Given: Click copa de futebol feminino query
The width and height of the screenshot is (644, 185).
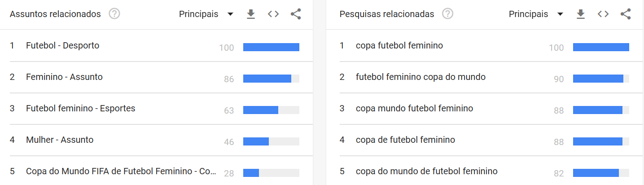Looking at the screenshot, I should tap(405, 140).
